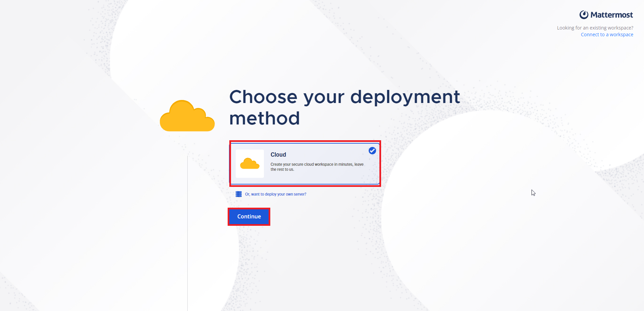Click the large yellow cloud illustration
The width and height of the screenshot is (644, 311).
pos(187,116)
